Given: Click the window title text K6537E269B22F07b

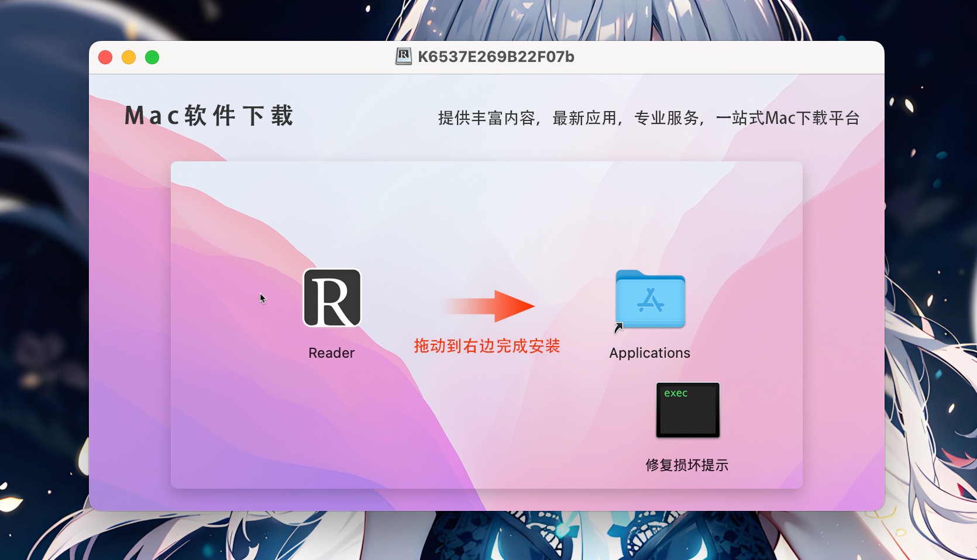Looking at the screenshot, I should tap(496, 57).
